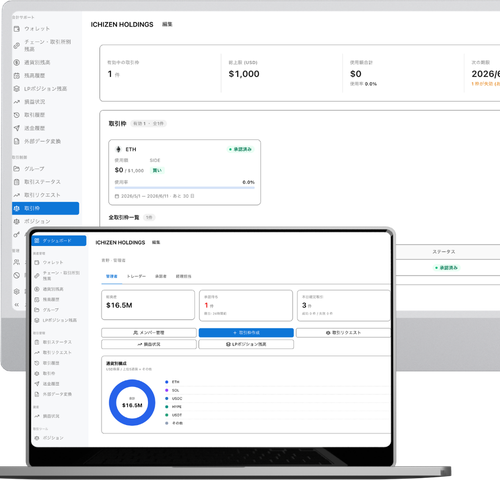Open LPポジション残高 layers icon in monitor sidebar
This screenshot has width=500, height=480.
pos(17,89)
